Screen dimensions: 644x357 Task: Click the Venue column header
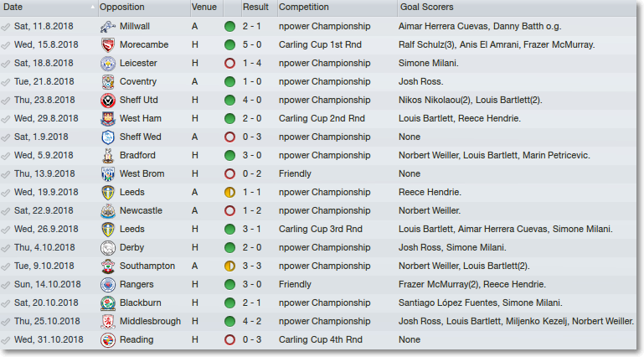pyautogui.click(x=207, y=7)
